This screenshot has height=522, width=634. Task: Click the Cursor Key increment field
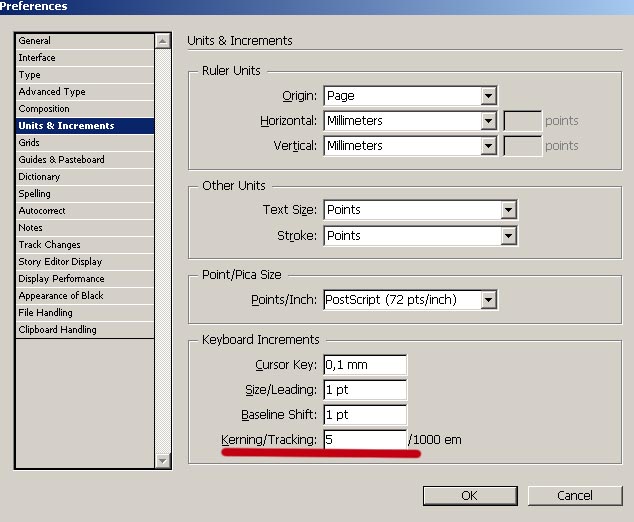coord(365,365)
